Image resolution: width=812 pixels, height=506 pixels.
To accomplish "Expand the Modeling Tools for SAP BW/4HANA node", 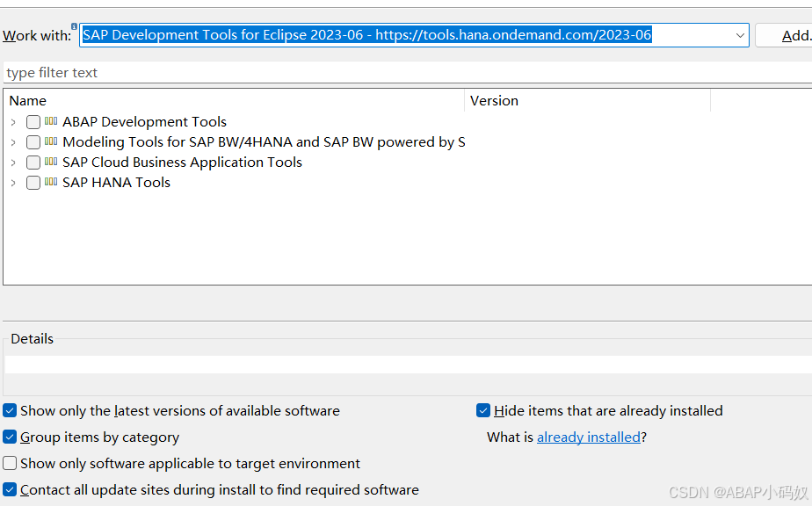I will click(13, 142).
